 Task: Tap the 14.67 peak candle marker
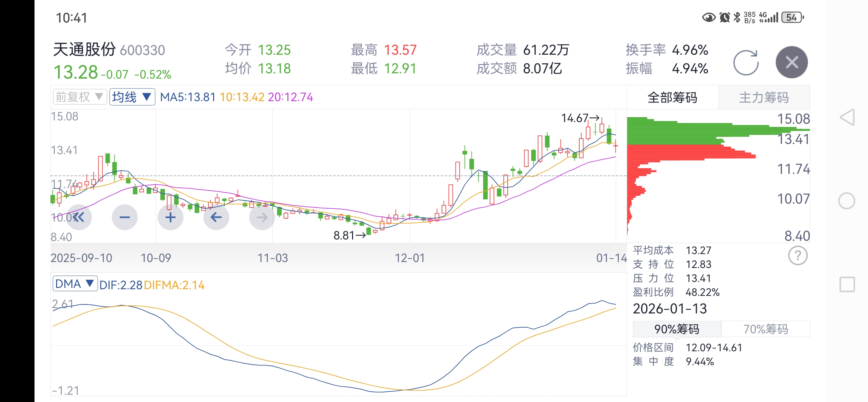pos(580,118)
